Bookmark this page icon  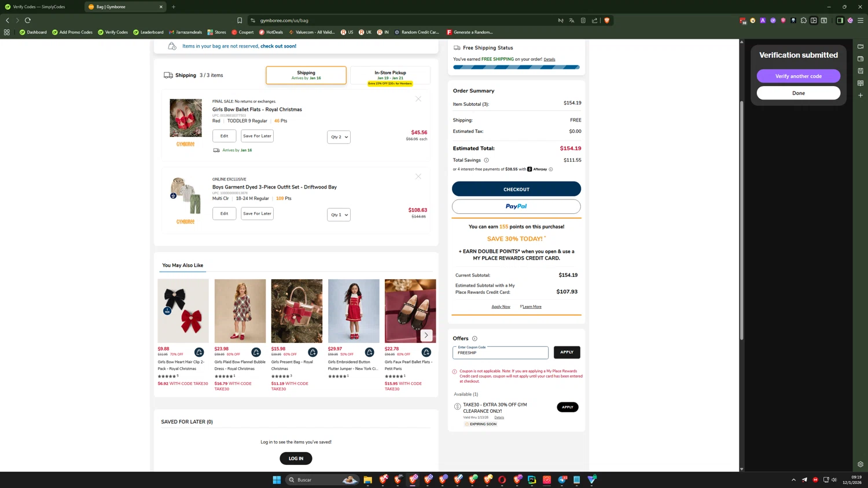pyautogui.click(x=240, y=20)
